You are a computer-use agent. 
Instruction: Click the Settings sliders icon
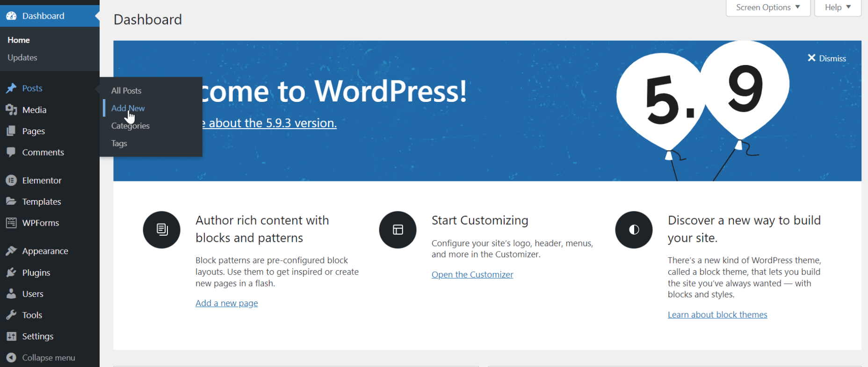11,337
